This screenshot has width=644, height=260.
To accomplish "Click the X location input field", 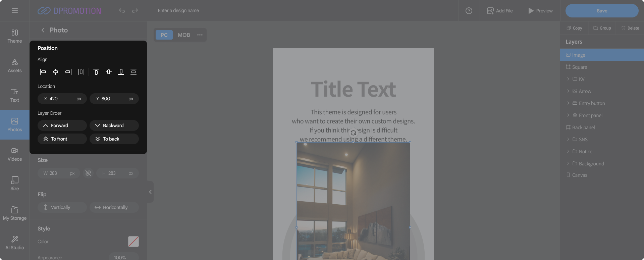I will tap(62, 99).
